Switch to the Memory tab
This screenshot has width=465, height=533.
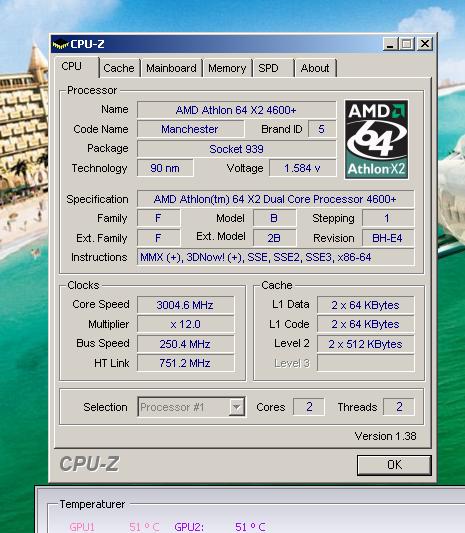point(227,68)
